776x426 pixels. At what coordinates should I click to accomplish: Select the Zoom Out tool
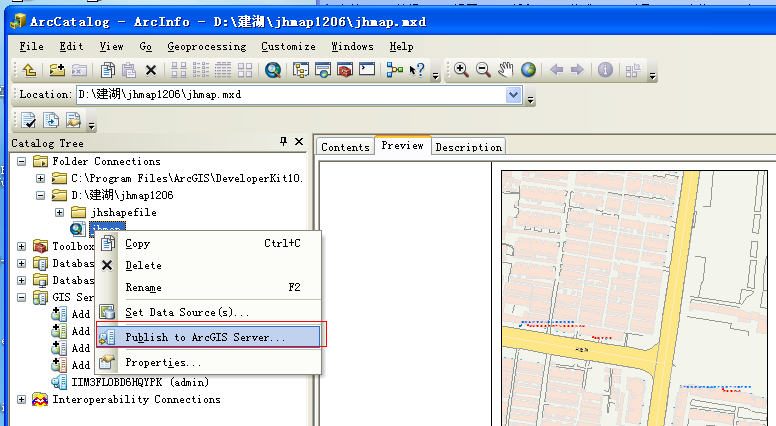pos(484,70)
